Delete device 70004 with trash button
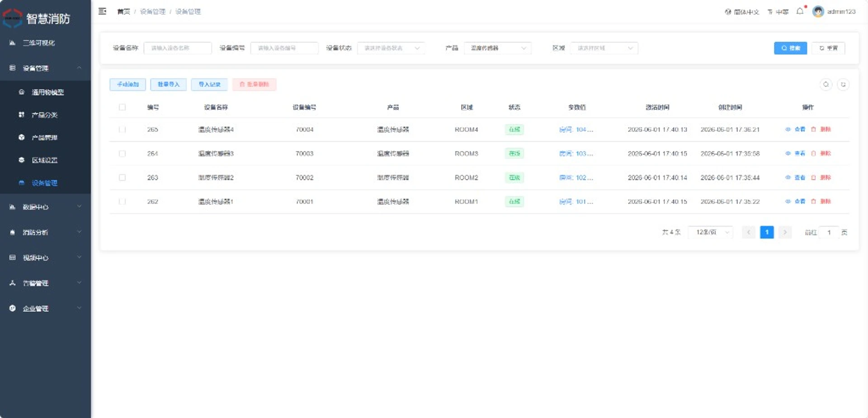868x418 pixels. (821, 129)
